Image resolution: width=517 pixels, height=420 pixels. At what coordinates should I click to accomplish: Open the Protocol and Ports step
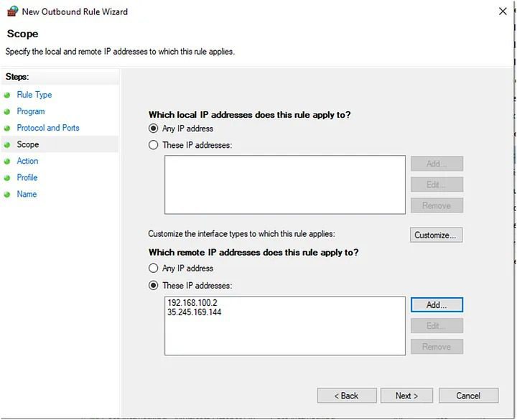tap(48, 128)
